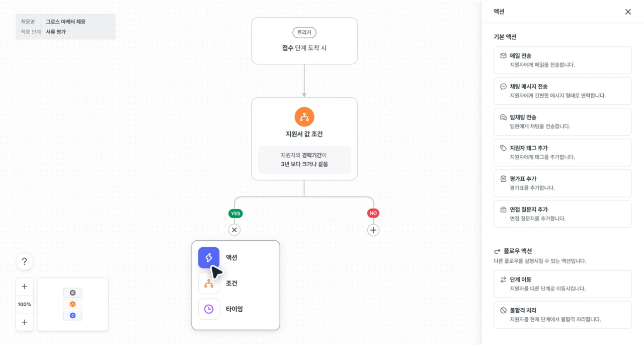The image size is (644, 345).
Task: Open help with the question mark button
Action: pos(24,262)
